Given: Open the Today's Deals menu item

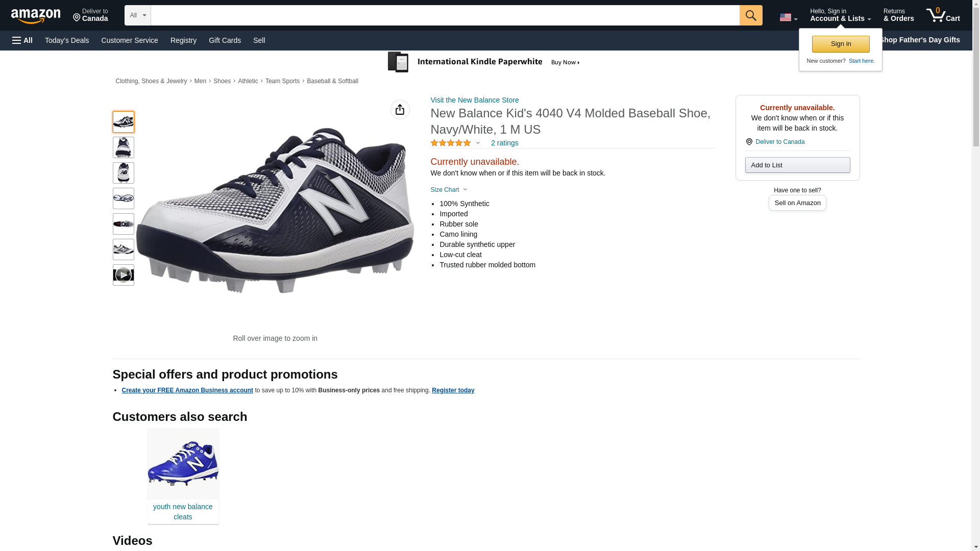Looking at the screenshot, I should pos(67,40).
